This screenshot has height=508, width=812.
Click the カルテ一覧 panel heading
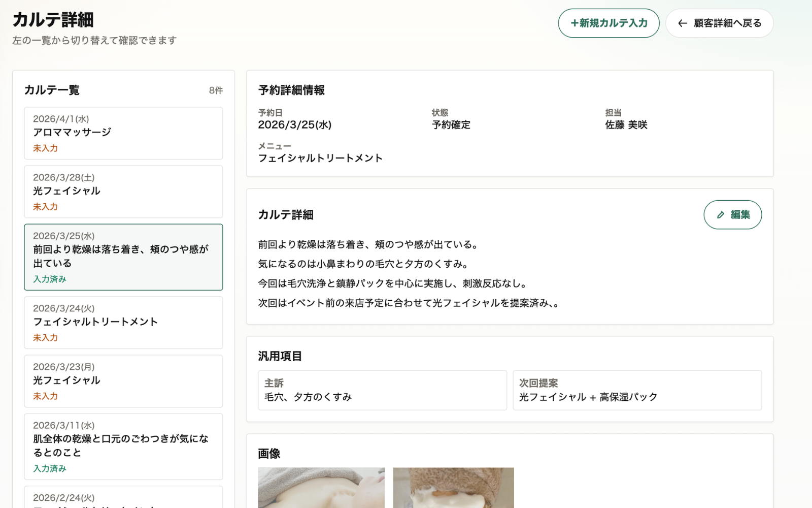point(52,90)
